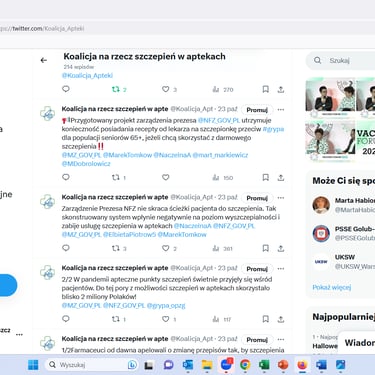Repost the NFZ recipe project tweet

[x=119, y=178]
